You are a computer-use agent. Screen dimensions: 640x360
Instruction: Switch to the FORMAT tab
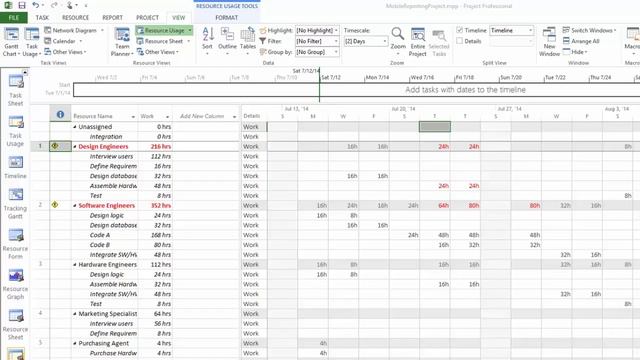[x=227, y=18]
